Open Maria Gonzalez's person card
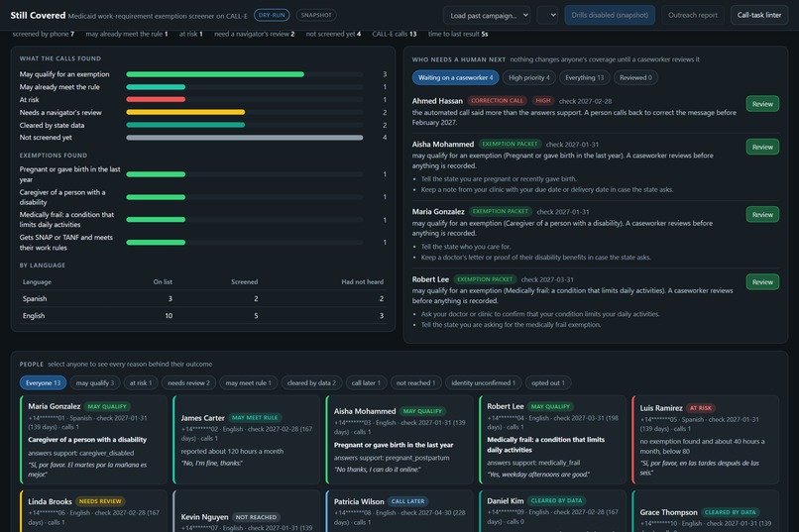799x532 pixels. pyautogui.click(x=94, y=440)
